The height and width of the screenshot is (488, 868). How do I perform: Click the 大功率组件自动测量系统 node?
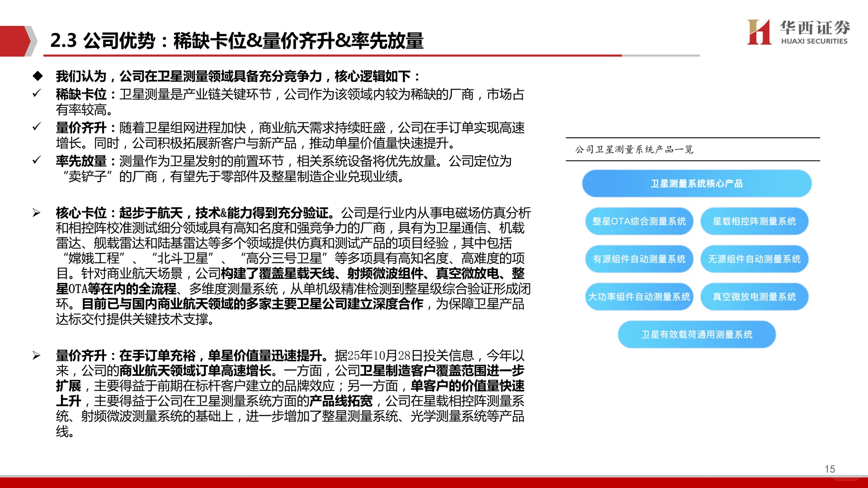pos(639,297)
